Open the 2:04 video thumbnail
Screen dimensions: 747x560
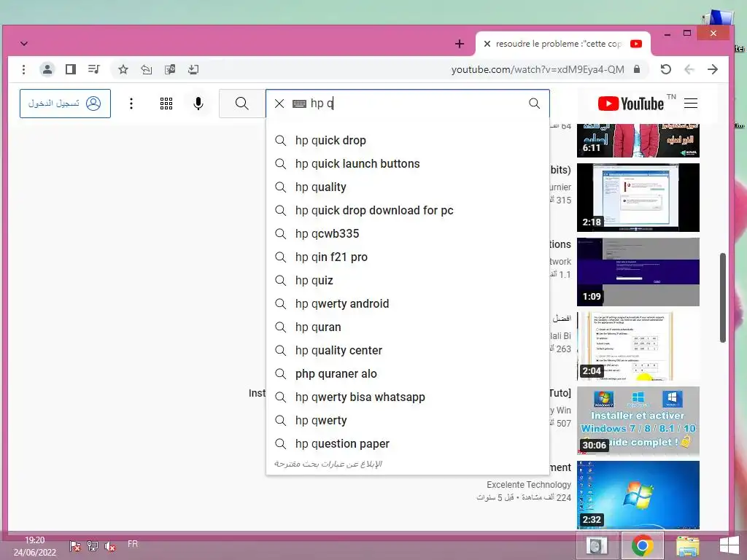pos(638,346)
